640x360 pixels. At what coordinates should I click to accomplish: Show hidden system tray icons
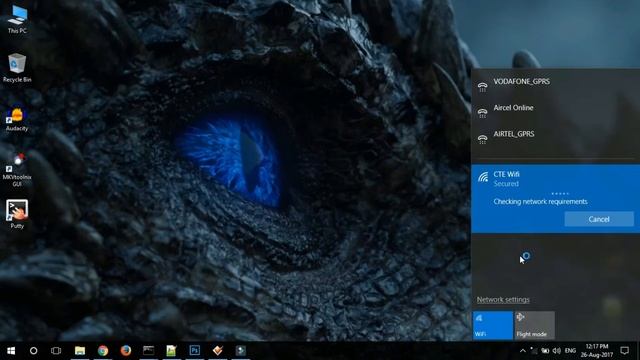point(523,351)
